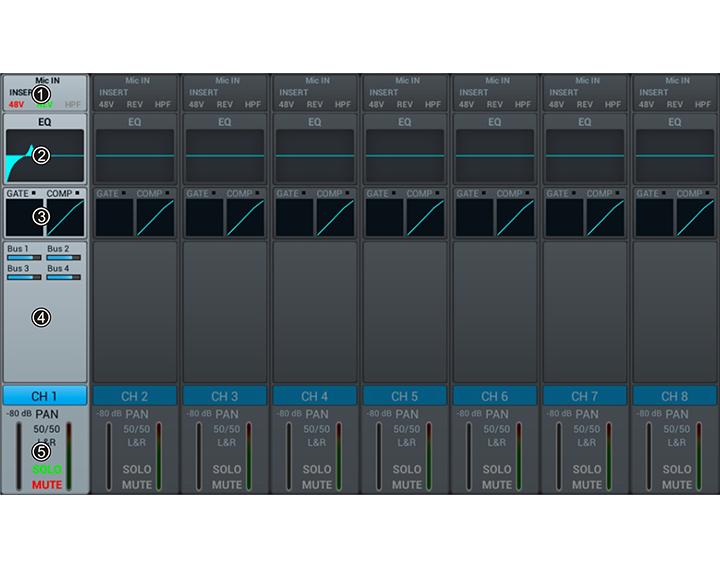Mute channel 6
The width and height of the screenshot is (720, 567).
coord(497,485)
